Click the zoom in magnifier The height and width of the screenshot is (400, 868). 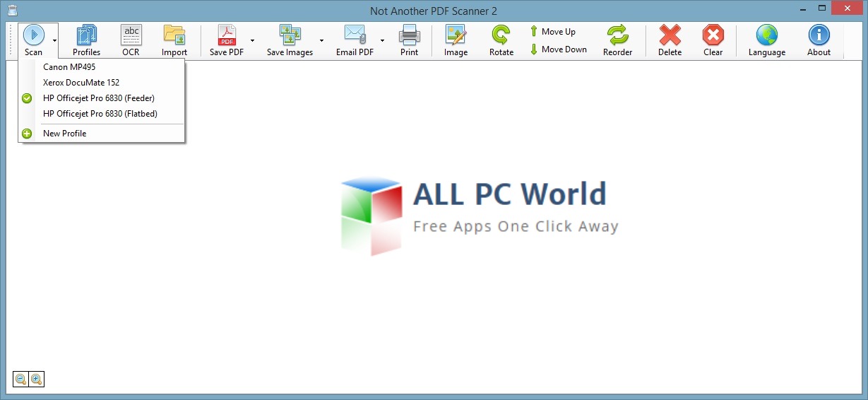point(37,380)
